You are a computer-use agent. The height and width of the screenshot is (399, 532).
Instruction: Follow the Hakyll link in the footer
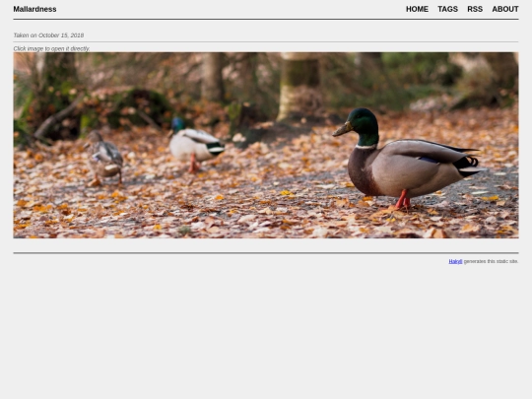(x=455, y=261)
